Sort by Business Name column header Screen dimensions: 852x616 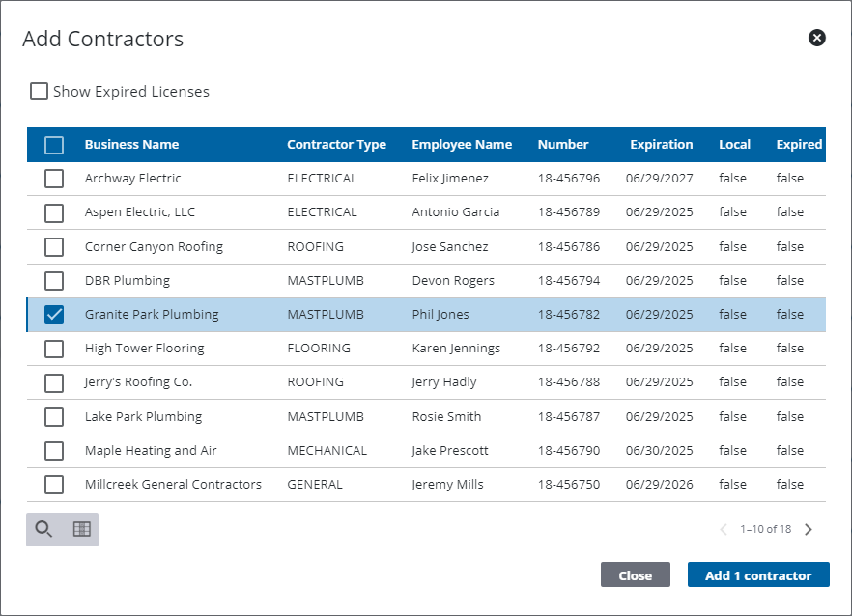pos(131,145)
